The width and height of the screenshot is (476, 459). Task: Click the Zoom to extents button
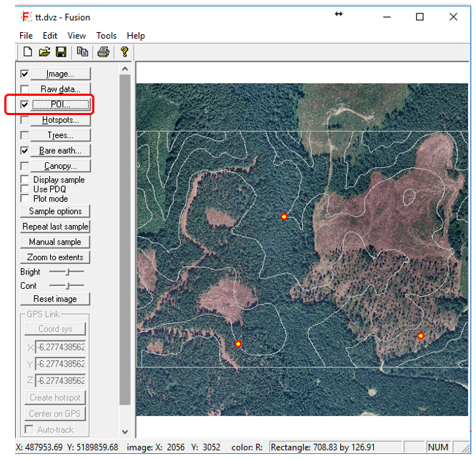56,257
